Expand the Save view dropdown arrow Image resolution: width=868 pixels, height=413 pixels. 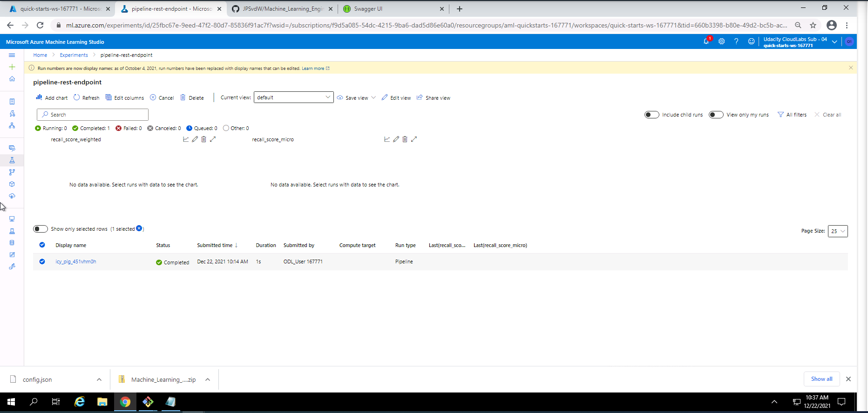point(373,97)
